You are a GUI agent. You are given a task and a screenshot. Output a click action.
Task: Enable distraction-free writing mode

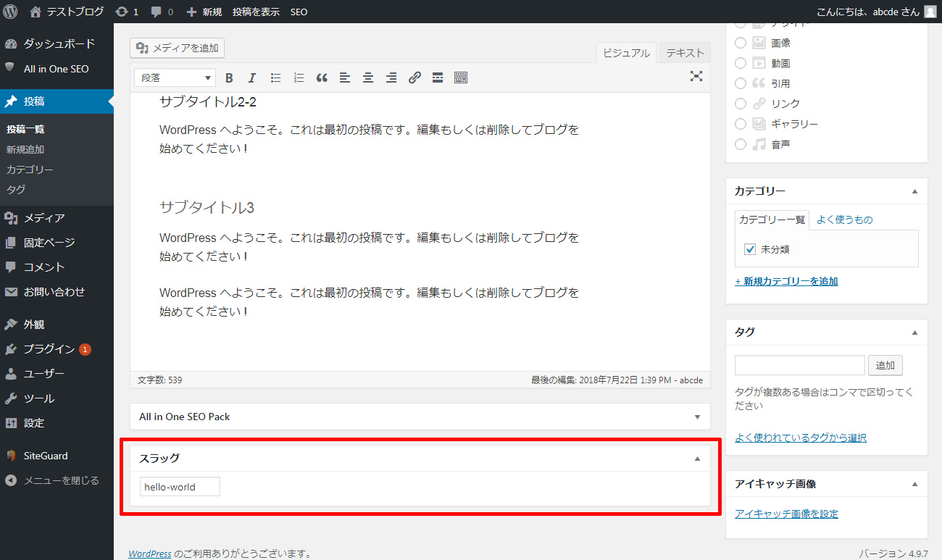(696, 76)
